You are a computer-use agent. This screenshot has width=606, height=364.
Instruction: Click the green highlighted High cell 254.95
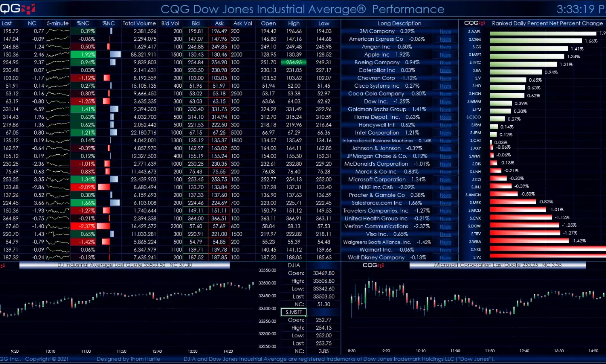point(294,63)
